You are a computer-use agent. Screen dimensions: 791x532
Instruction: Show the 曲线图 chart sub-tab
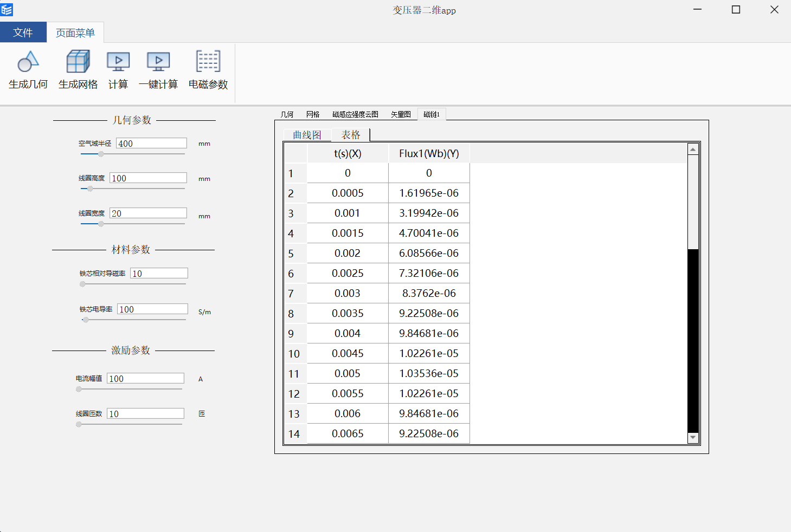(x=307, y=135)
